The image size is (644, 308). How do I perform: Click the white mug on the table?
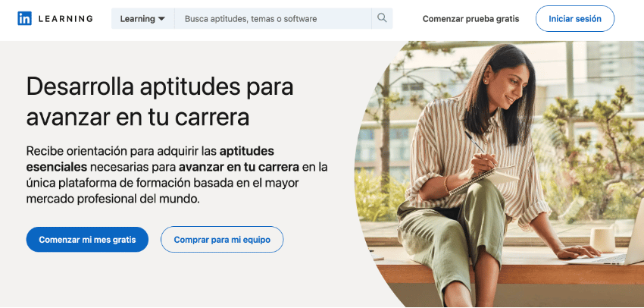coord(603,239)
